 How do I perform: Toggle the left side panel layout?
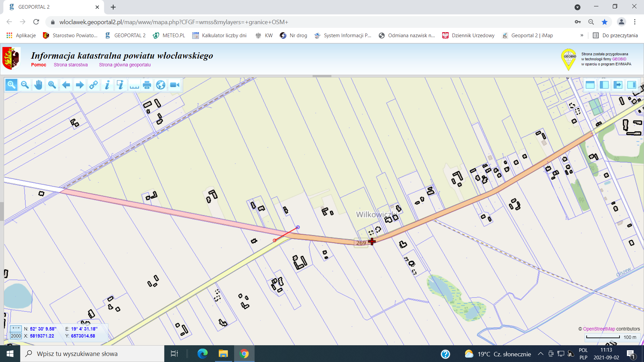604,85
